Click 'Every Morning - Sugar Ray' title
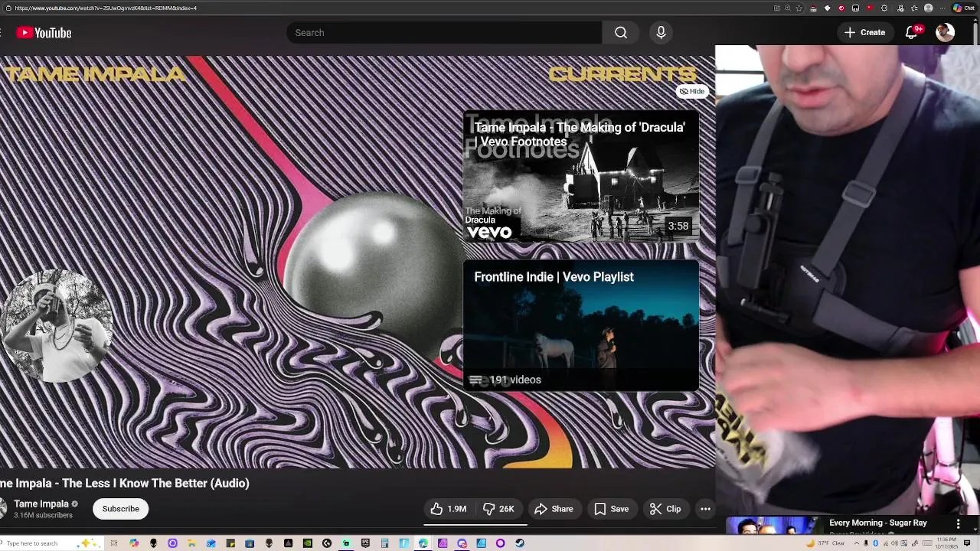The width and height of the screenshot is (980, 551). pyautogui.click(x=878, y=523)
